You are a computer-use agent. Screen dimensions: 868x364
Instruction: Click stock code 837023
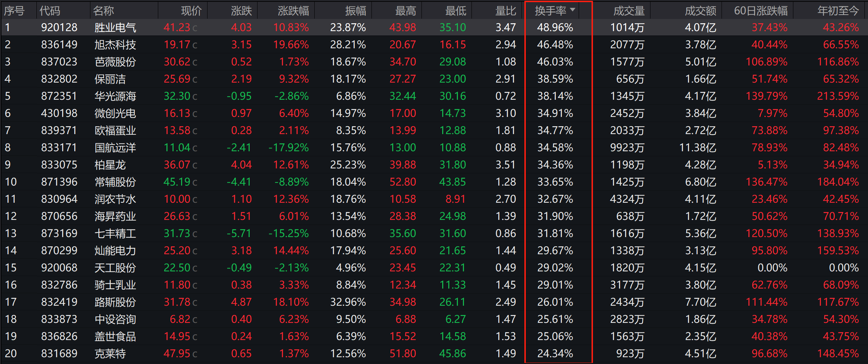[59, 62]
